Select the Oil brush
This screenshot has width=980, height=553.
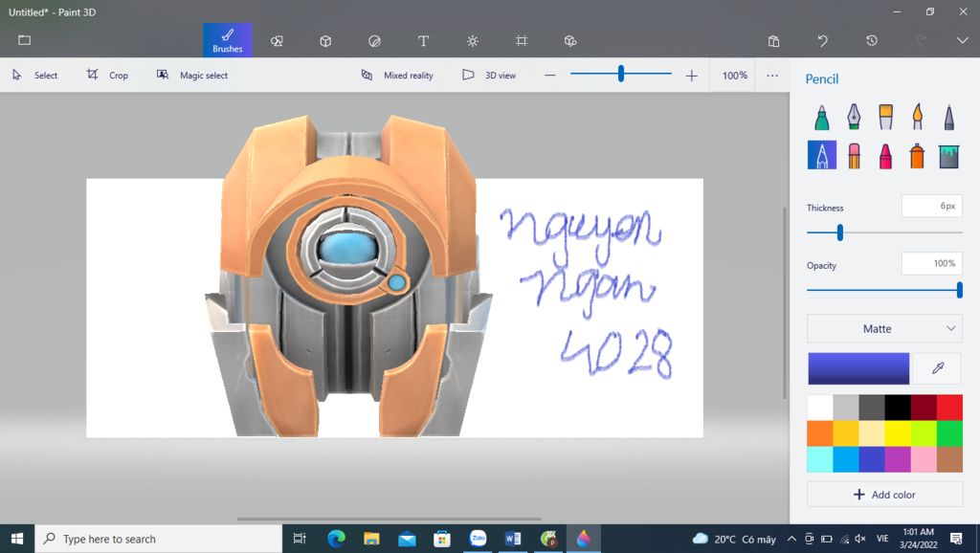tap(885, 117)
